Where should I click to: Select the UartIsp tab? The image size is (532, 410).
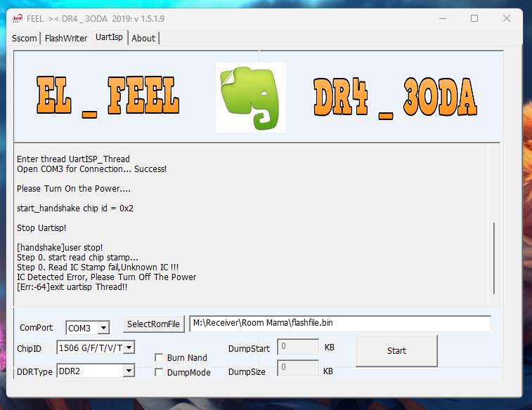pyautogui.click(x=109, y=37)
